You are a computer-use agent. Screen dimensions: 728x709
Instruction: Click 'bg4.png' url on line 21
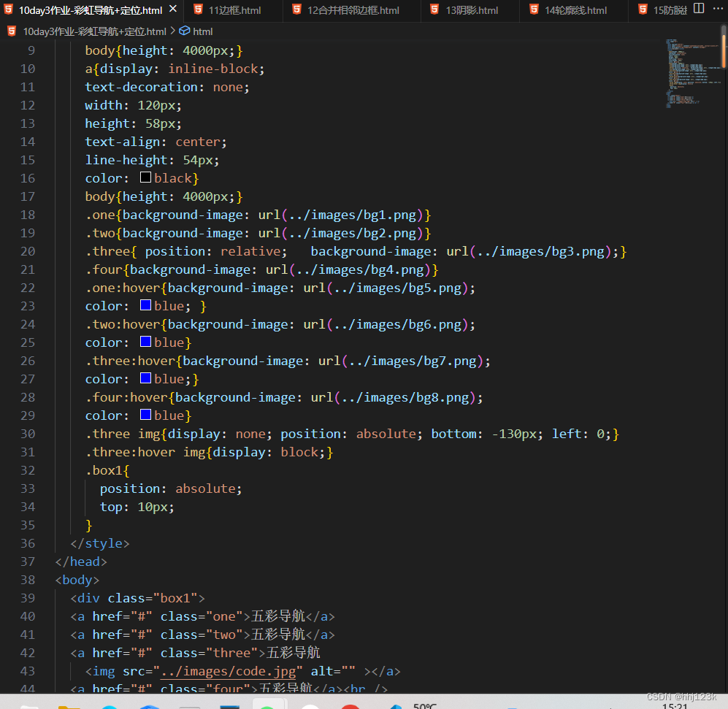point(397,269)
